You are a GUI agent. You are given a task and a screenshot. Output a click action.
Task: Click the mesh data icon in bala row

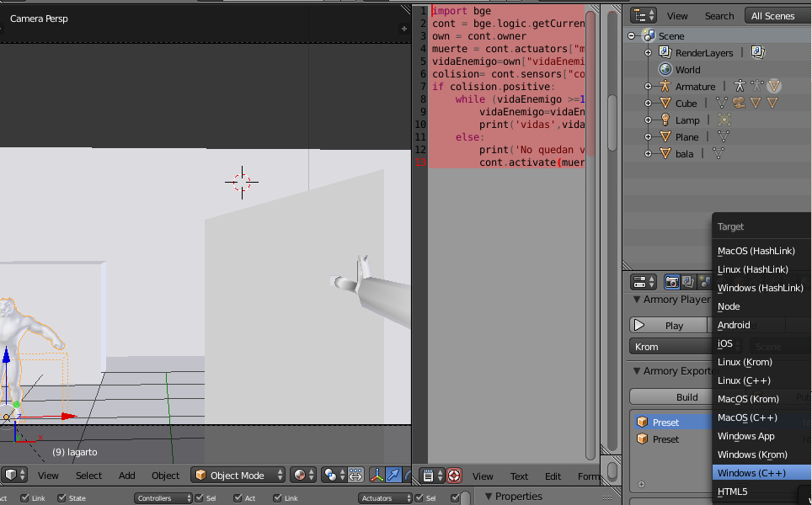pyautogui.click(x=719, y=153)
